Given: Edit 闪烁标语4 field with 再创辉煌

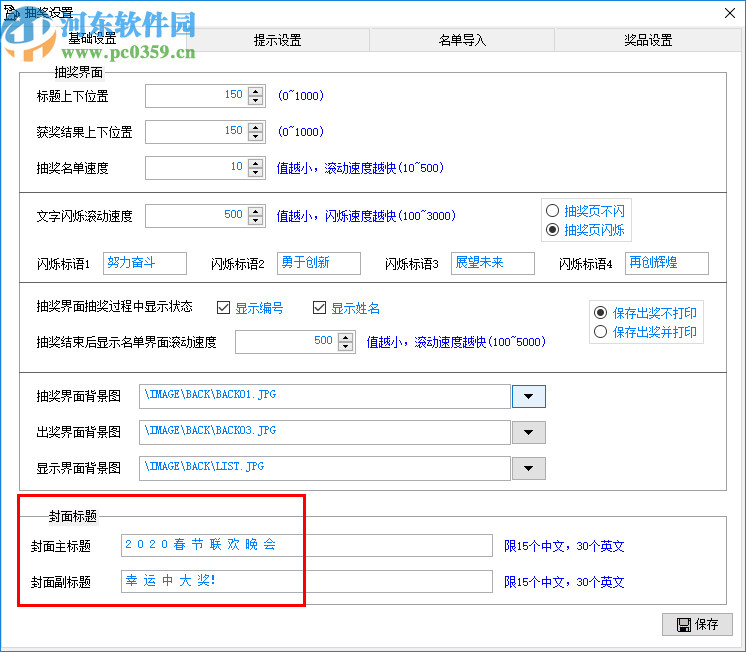Looking at the screenshot, I should point(667,263).
